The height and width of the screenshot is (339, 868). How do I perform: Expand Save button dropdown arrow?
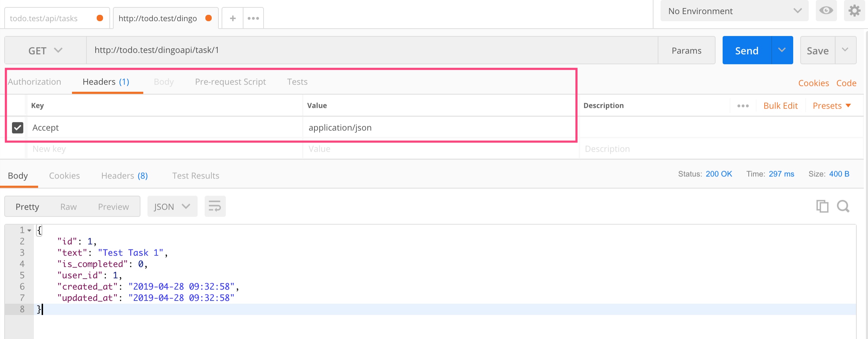point(845,50)
